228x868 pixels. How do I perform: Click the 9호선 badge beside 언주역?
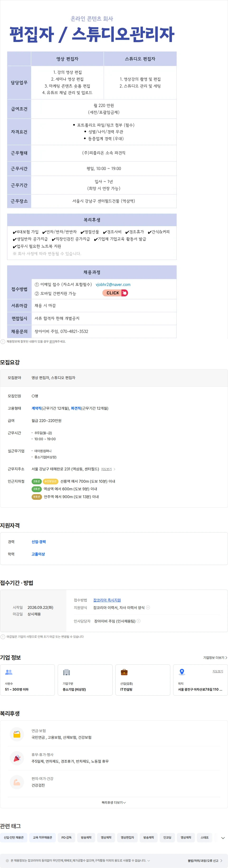[x=37, y=497]
